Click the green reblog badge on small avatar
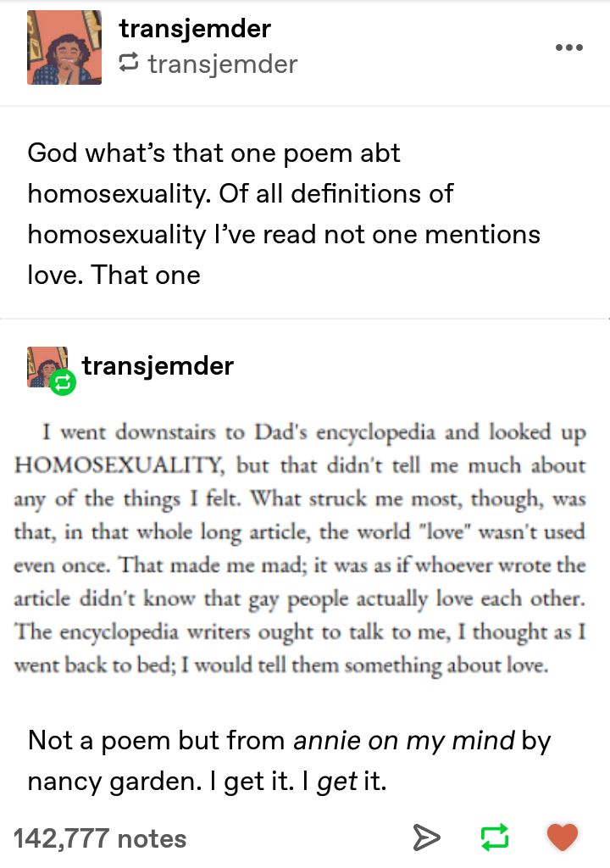The width and height of the screenshot is (610, 868). click(63, 382)
